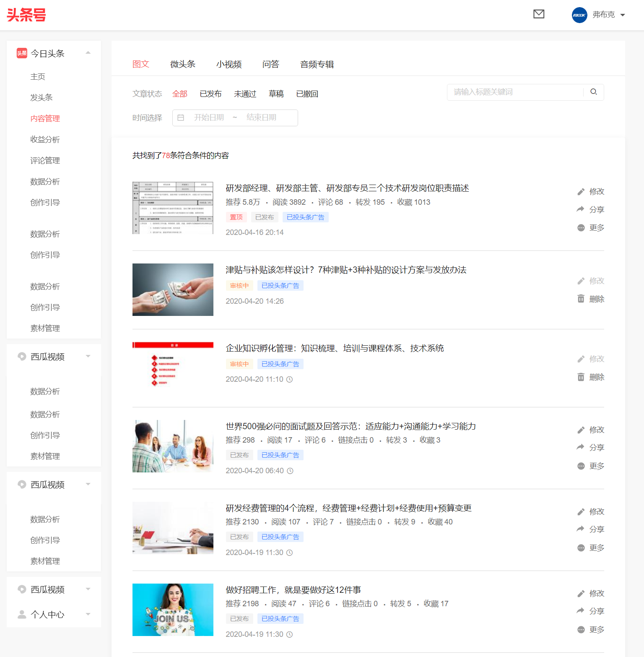Filter articles by 已撤回 status

click(307, 94)
